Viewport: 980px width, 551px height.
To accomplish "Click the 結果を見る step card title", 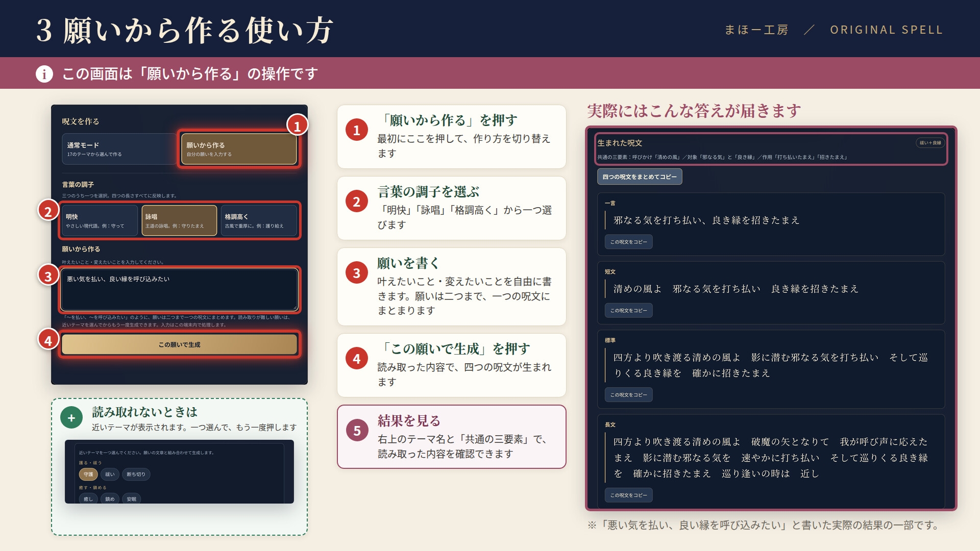I will coord(409,421).
